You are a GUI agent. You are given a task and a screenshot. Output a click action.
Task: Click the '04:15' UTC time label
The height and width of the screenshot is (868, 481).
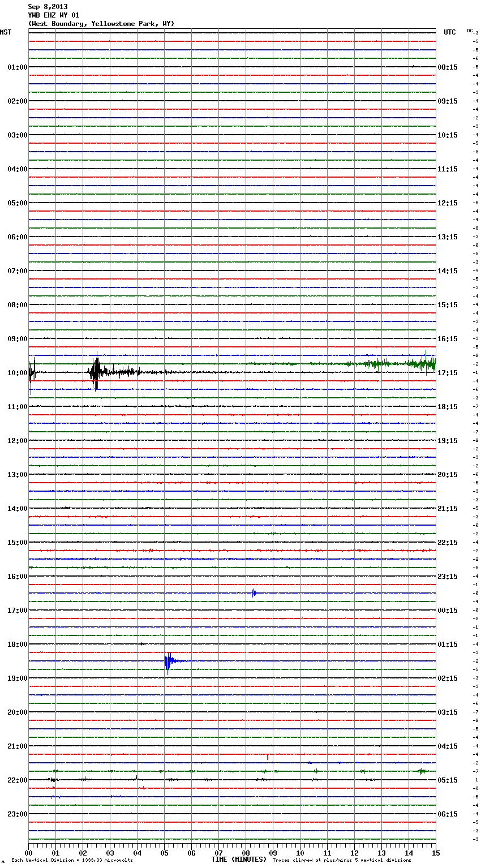click(x=448, y=746)
